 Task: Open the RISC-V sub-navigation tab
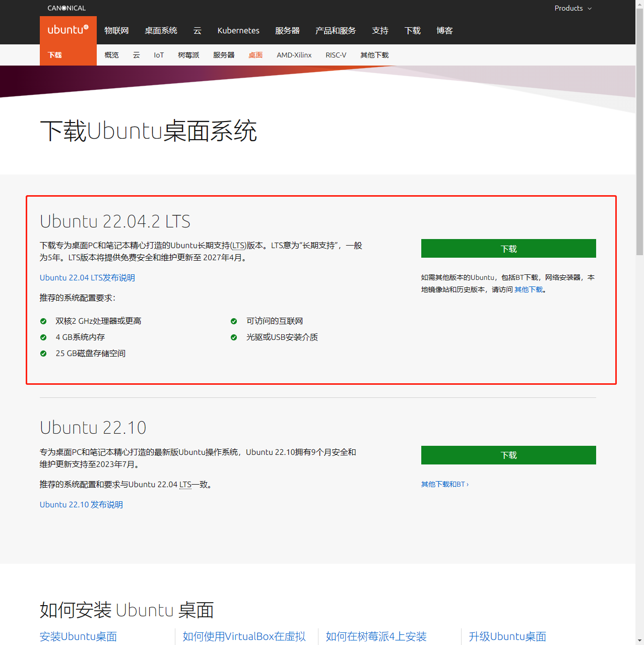pos(336,55)
